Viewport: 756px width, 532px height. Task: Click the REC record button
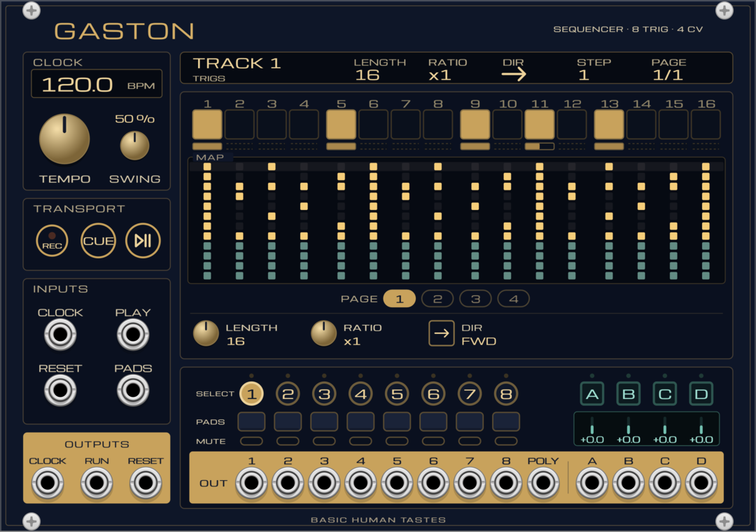click(52, 241)
